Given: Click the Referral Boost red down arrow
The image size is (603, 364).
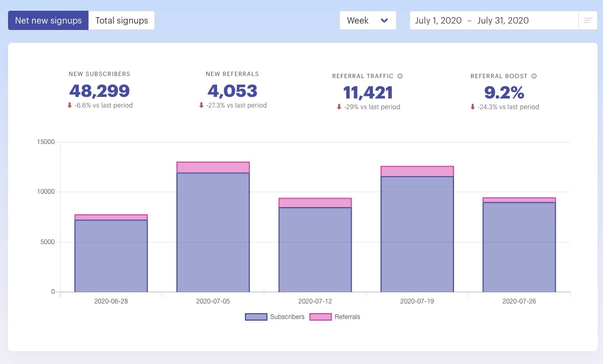Looking at the screenshot, I should point(473,107).
